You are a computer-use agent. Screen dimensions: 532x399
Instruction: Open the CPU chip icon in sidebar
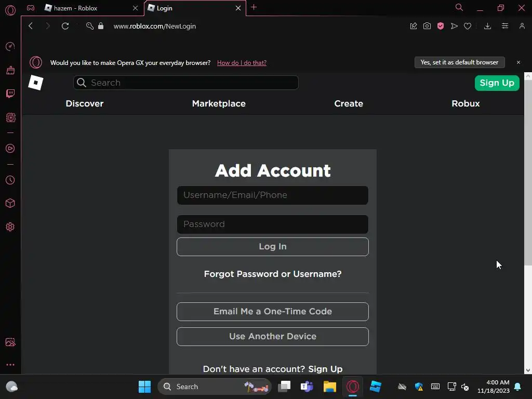point(10,117)
